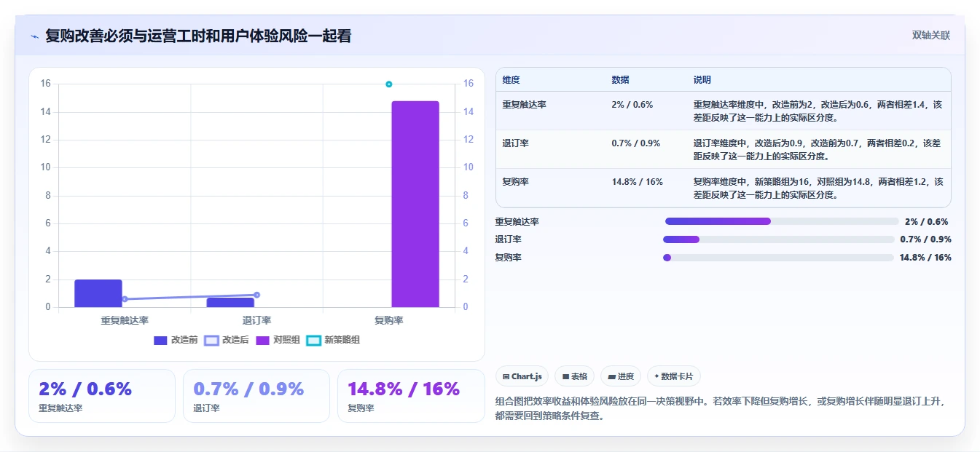Click the 改造后 line point above 退订率

[256, 295]
